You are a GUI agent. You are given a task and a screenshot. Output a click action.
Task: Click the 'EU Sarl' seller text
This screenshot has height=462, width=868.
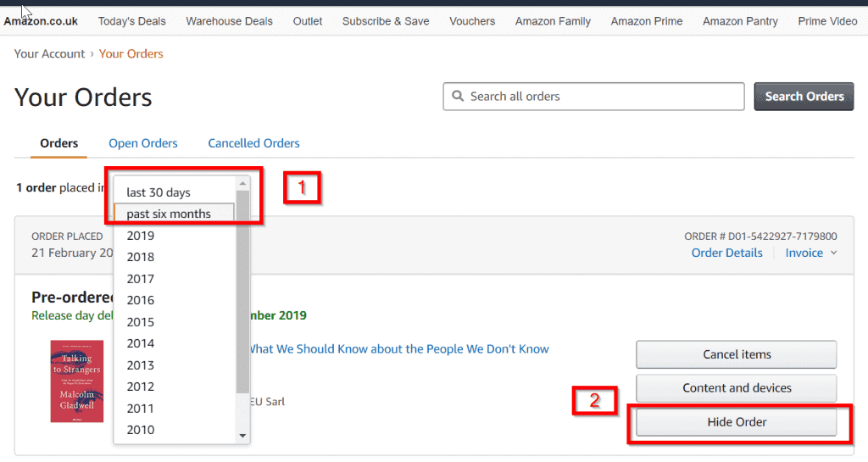[x=267, y=402]
